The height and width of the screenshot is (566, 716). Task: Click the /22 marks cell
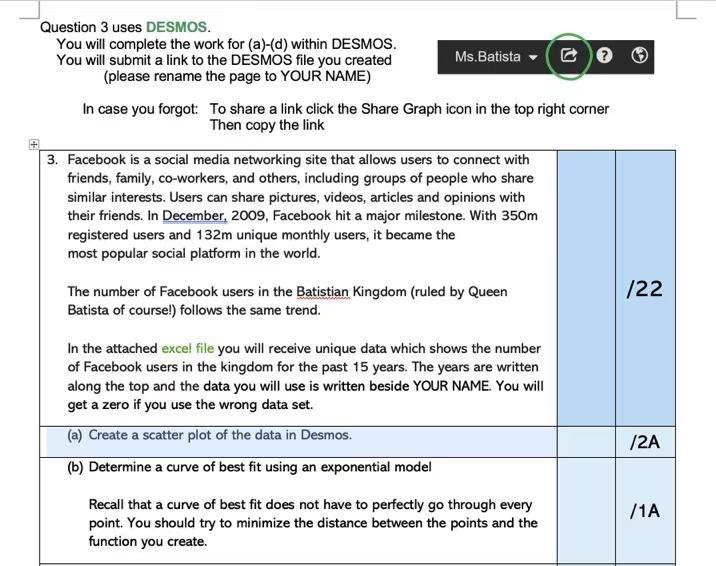pyautogui.click(x=645, y=289)
